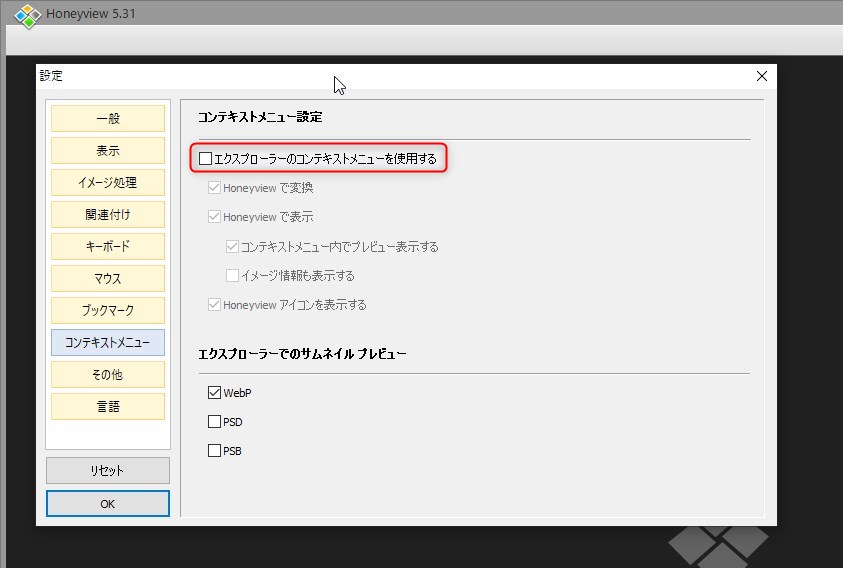Uncheck the WebP thumbnail preview checkbox
The image size is (843, 568).
(214, 393)
